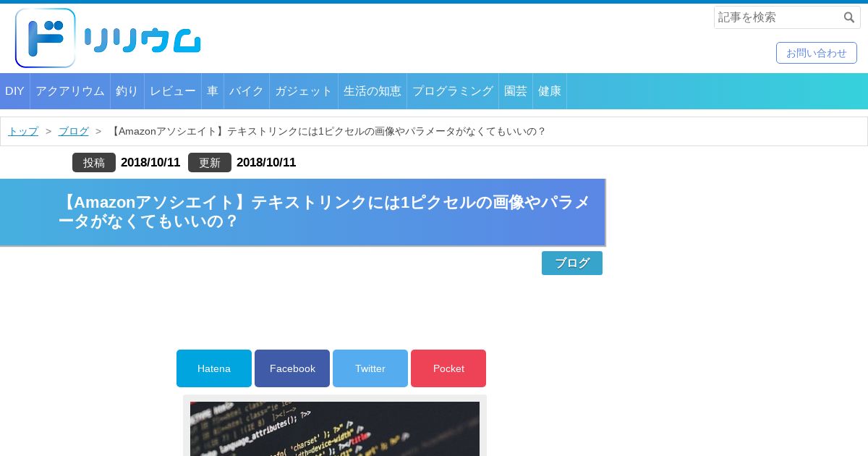Follow the ブログ breadcrumb link
Viewport: 868px width, 456px height.
[73, 131]
